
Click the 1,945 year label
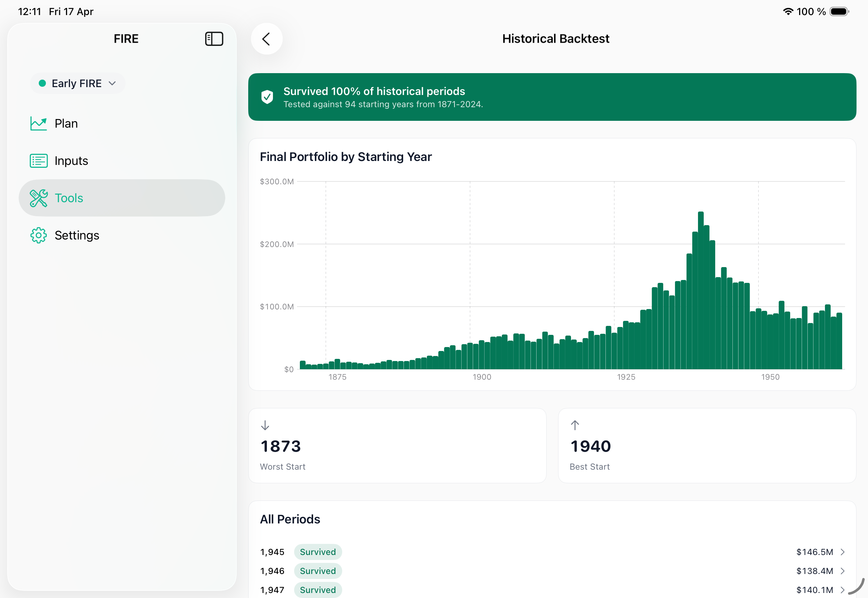(272, 552)
